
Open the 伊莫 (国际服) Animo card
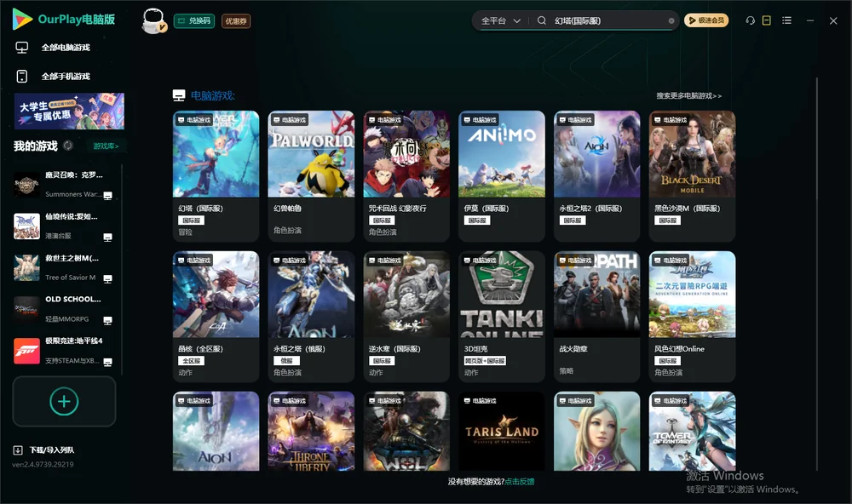point(502,176)
